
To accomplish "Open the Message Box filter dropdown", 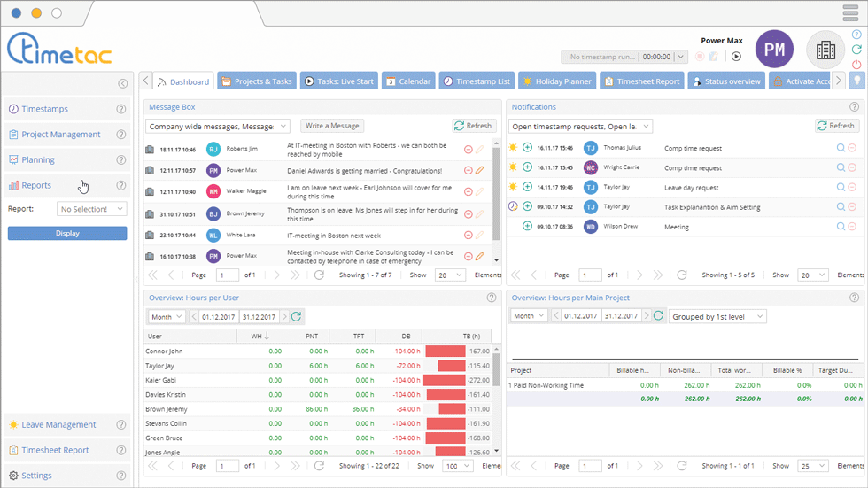I will click(x=217, y=127).
